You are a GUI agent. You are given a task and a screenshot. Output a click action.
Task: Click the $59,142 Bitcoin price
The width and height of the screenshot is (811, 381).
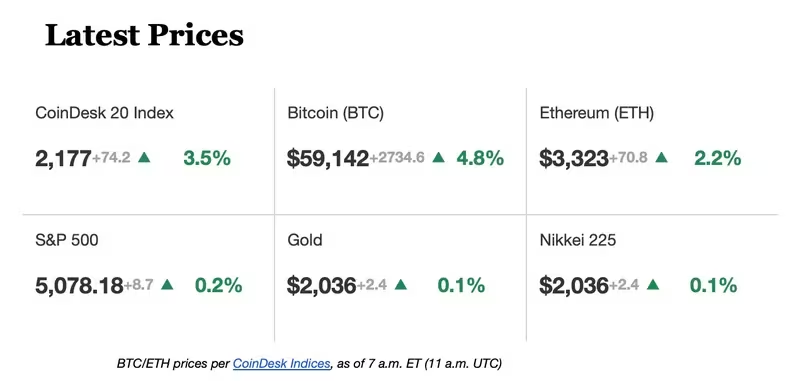tap(328, 158)
